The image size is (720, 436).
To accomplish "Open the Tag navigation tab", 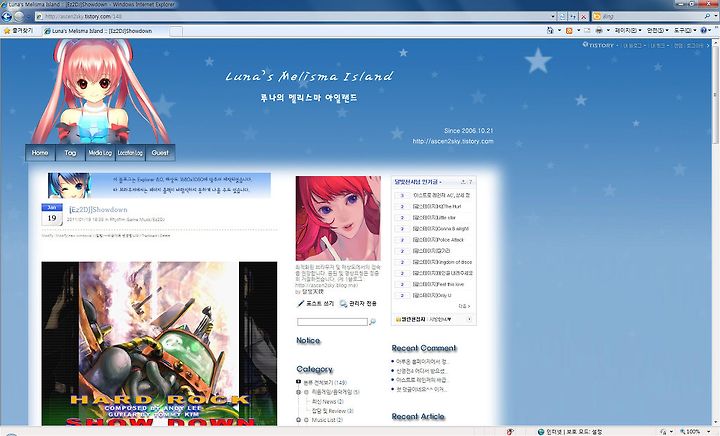I will pos(70,153).
